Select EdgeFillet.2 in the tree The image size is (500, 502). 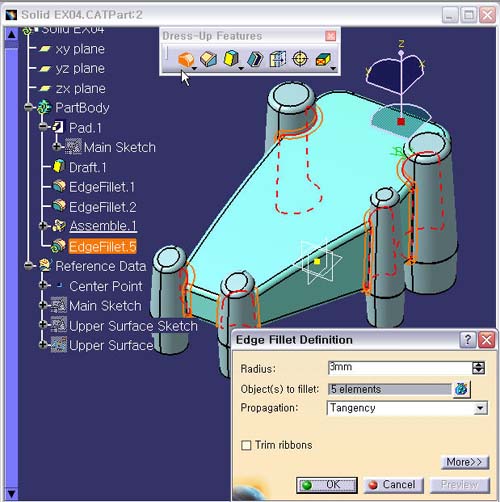click(x=102, y=207)
